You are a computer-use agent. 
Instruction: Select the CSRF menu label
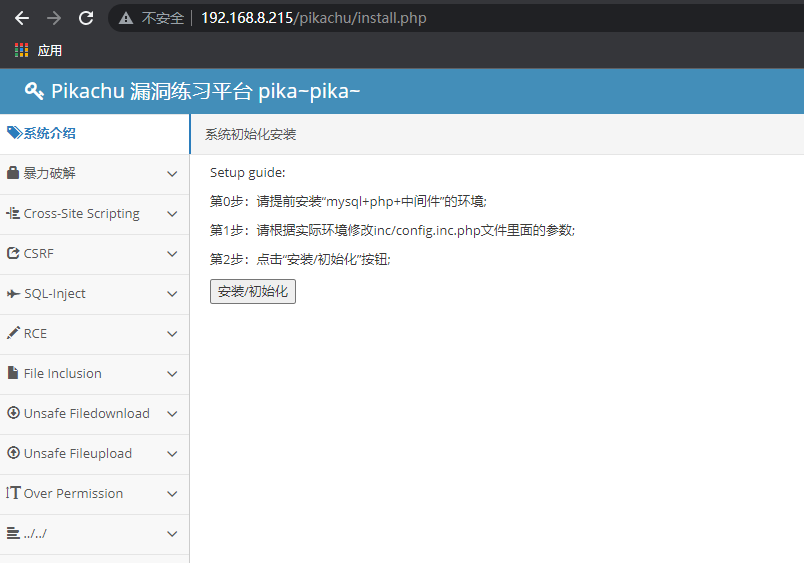click(x=38, y=253)
